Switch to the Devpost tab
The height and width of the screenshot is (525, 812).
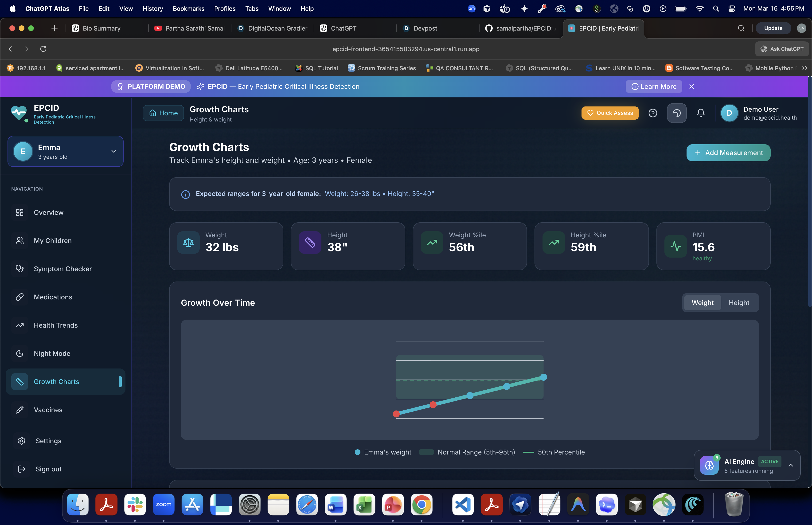pos(425,28)
